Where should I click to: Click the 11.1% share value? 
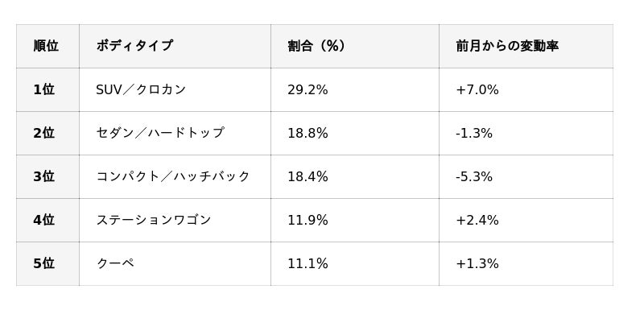308,263
